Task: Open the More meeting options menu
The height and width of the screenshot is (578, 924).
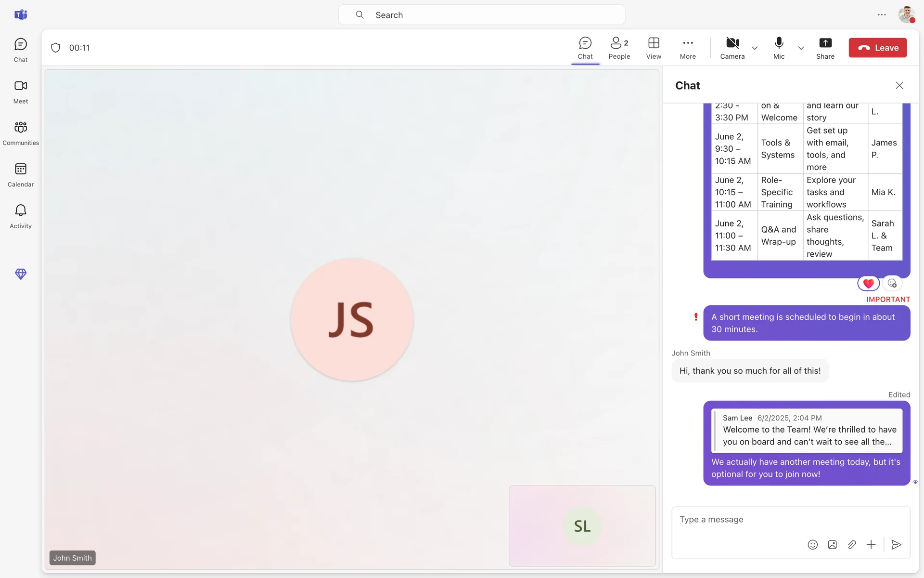Action: point(688,48)
